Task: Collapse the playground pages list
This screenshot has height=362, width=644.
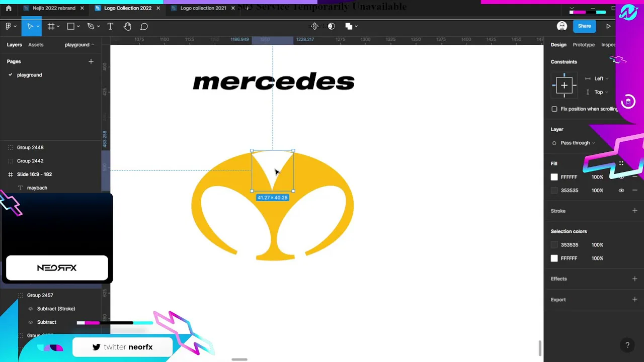Action: click(x=79, y=45)
